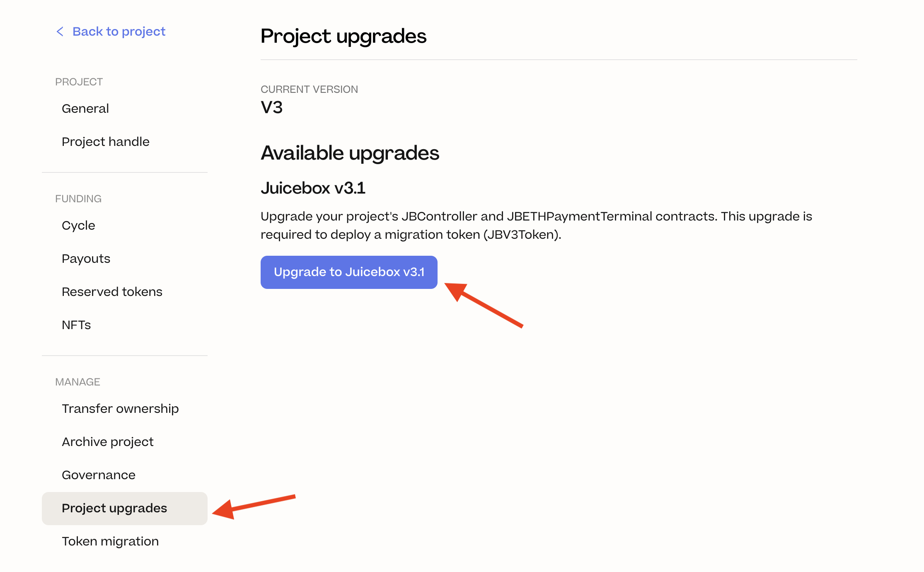Click the upgrade description paragraph

point(537,225)
